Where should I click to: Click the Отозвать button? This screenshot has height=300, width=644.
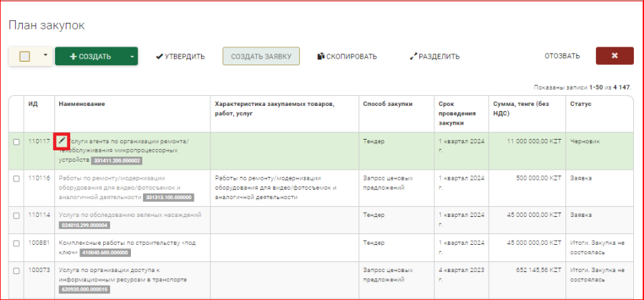click(562, 57)
